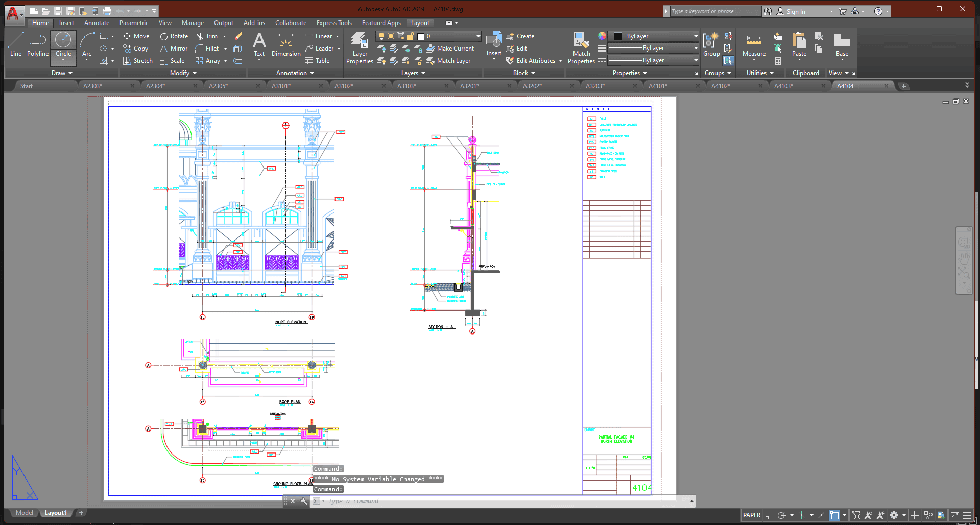The image size is (980, 525).
Task: Toggle object snap in status bar
Action: tap(834, 515)
